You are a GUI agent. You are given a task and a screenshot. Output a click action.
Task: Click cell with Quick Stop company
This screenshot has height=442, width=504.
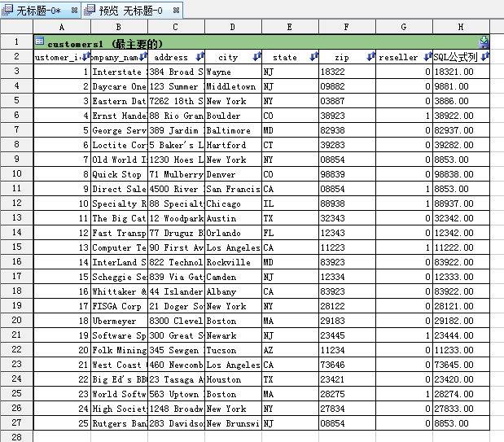click(x=119, y=174)
